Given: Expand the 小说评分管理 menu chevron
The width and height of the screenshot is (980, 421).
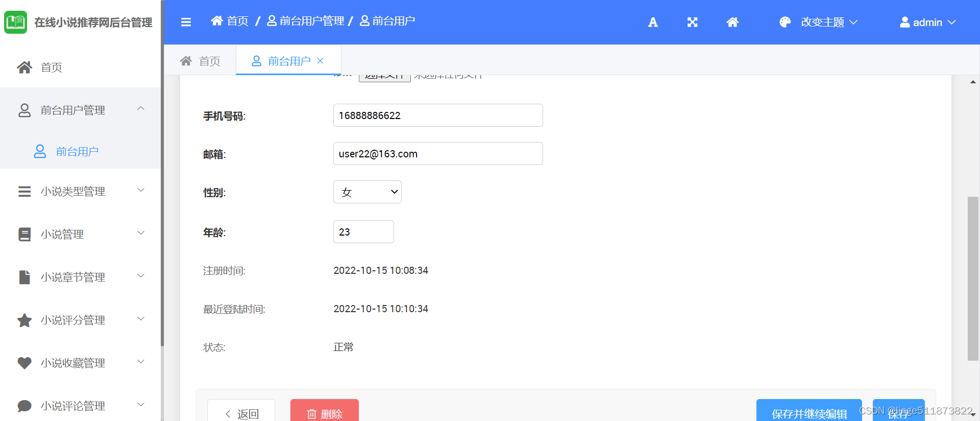Looking at the screenshot, I should (x=141, y=318).
